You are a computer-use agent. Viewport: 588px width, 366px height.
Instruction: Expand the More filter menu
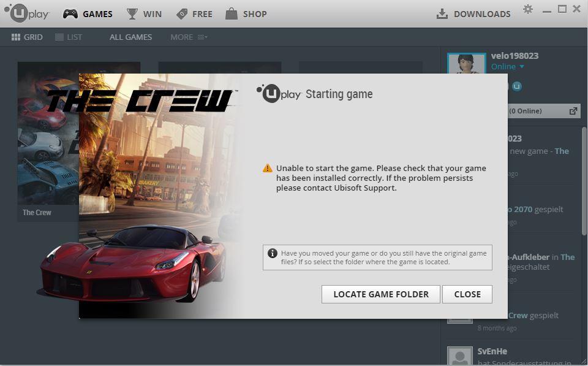[x=189, y=37]
